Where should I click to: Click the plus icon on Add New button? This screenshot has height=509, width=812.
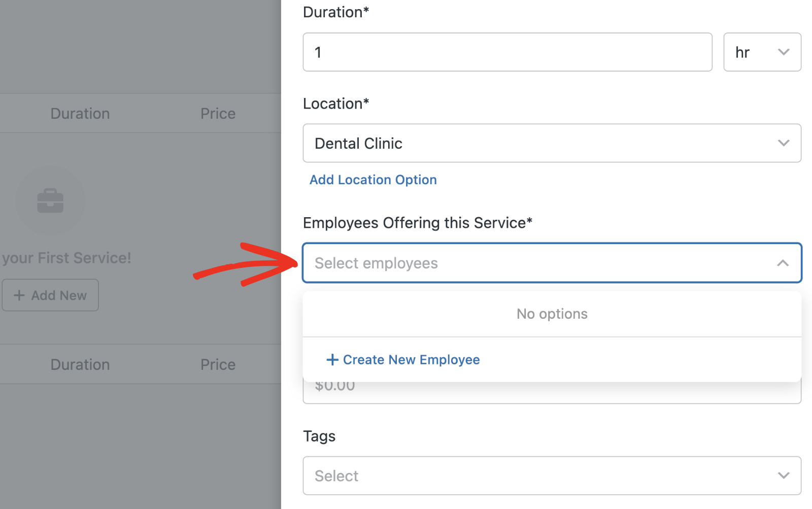pos(19,295)
